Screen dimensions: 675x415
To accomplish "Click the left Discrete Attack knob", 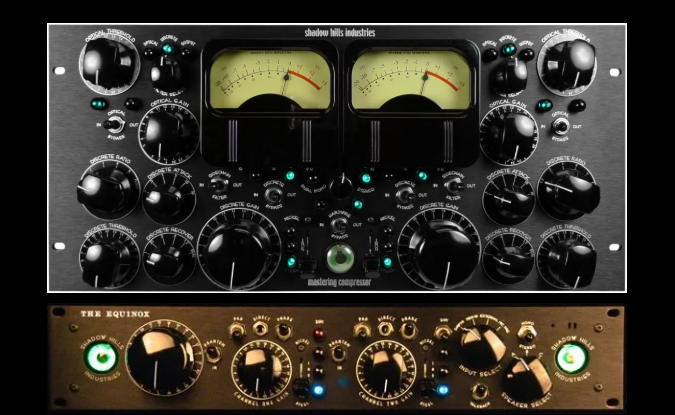I will (167, 195).
